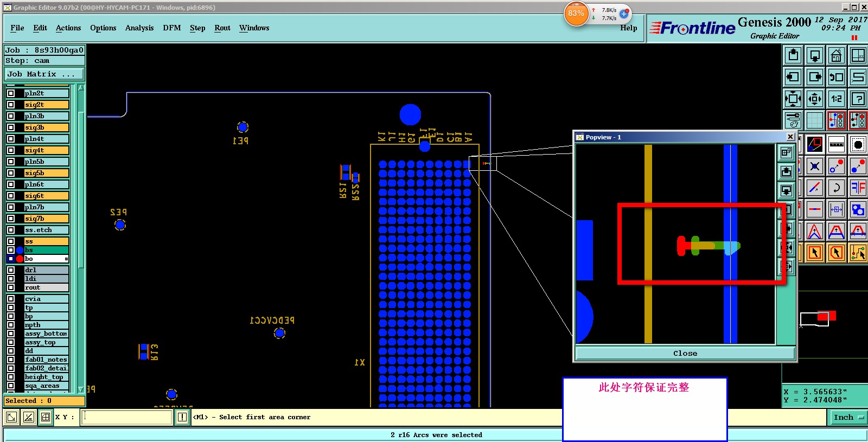Open the Windows menu
Screen dimensions: 868x442
[x=254, y=28]
